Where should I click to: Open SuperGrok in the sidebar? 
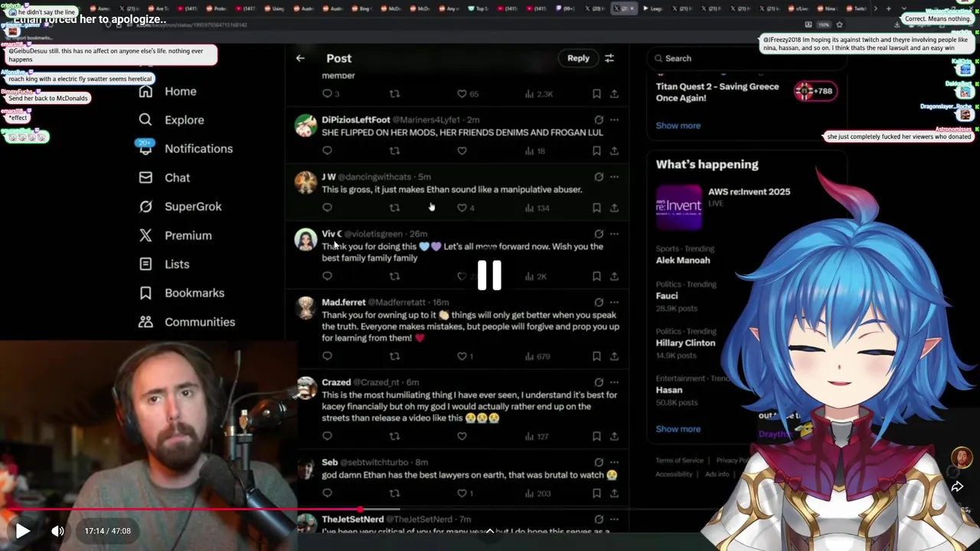click(x=193, y=207)
